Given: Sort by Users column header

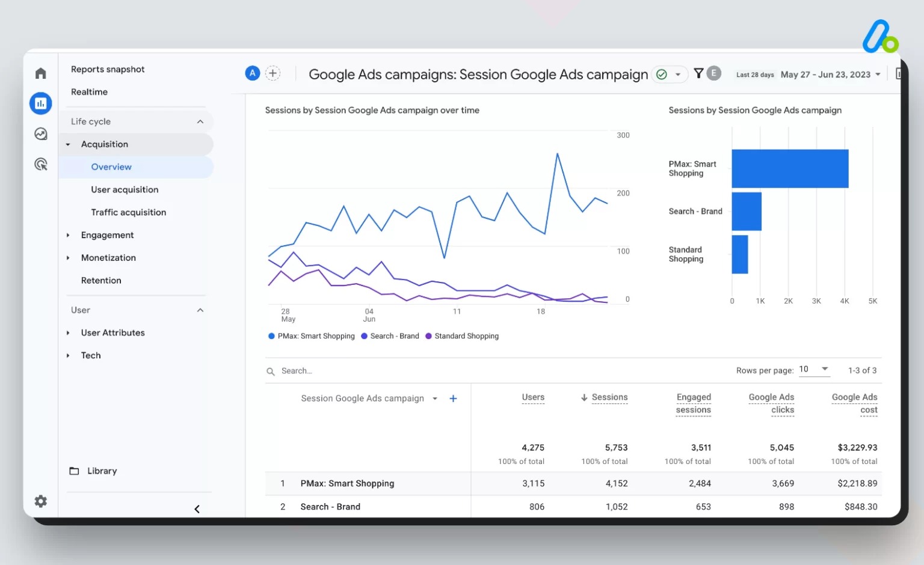Looking at the screenshot, I should click(533, 397).
